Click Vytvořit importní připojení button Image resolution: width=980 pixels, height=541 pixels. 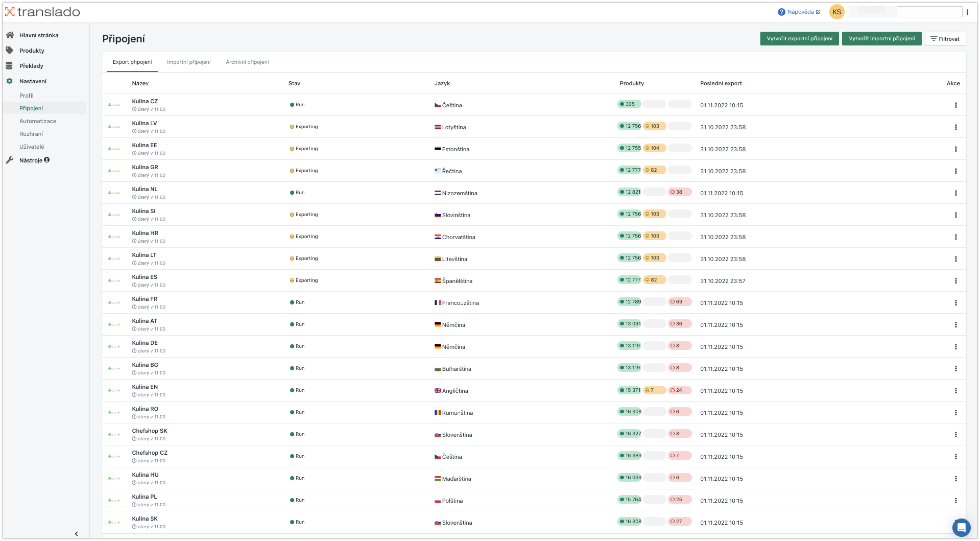[x=881, y=38]
